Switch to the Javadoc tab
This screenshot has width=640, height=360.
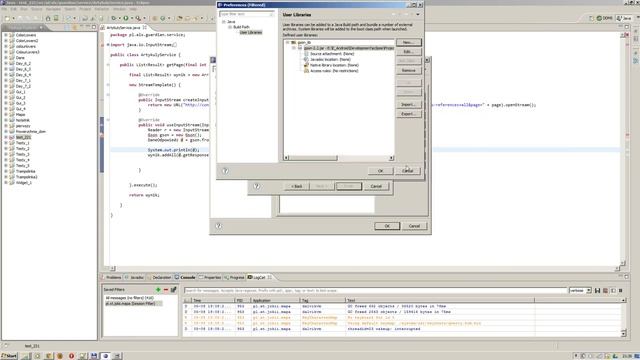[135, 278]
